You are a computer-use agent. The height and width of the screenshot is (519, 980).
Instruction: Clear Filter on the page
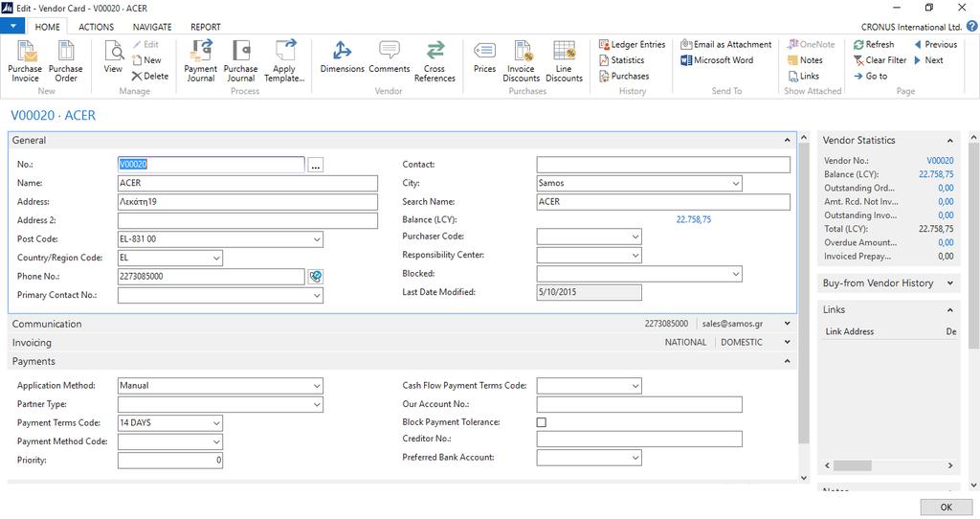coord(880,60)
